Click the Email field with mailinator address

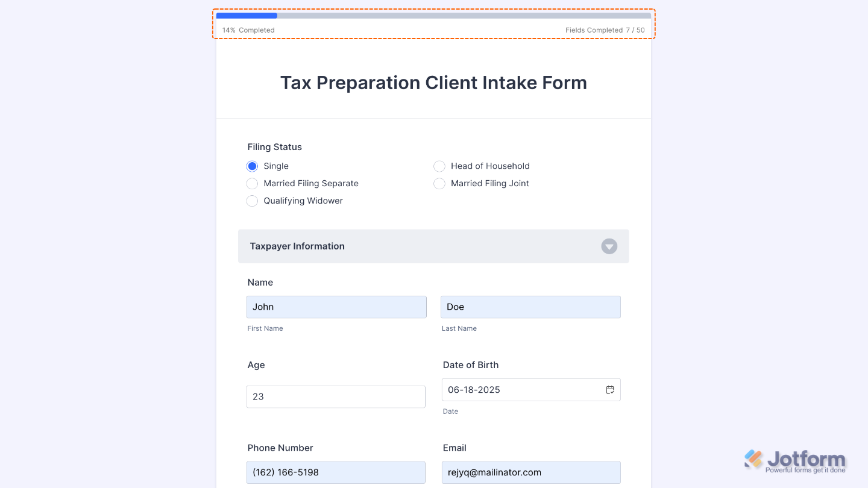coord(530,472)
